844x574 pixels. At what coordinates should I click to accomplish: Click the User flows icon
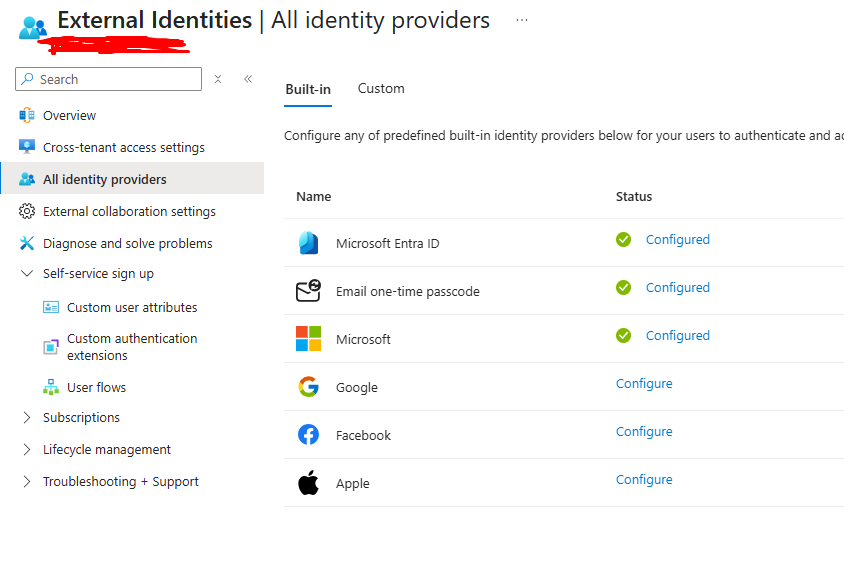point(51,387)
